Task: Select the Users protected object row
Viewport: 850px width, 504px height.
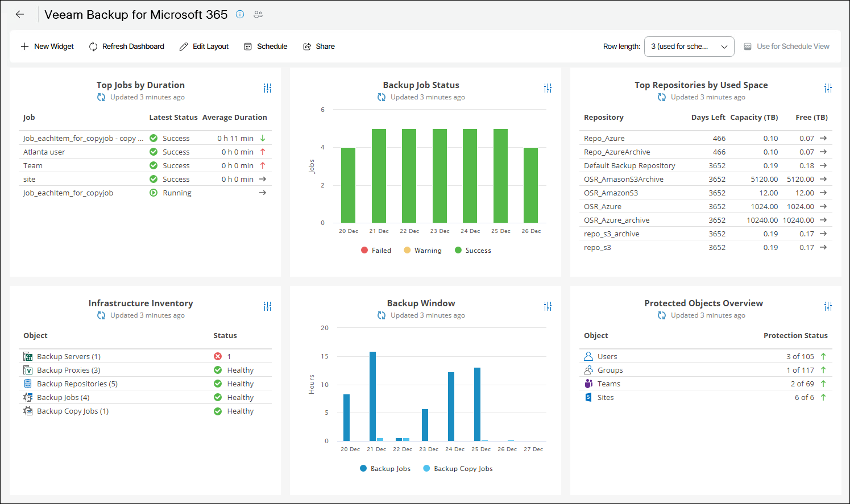Action: [706, 356]
